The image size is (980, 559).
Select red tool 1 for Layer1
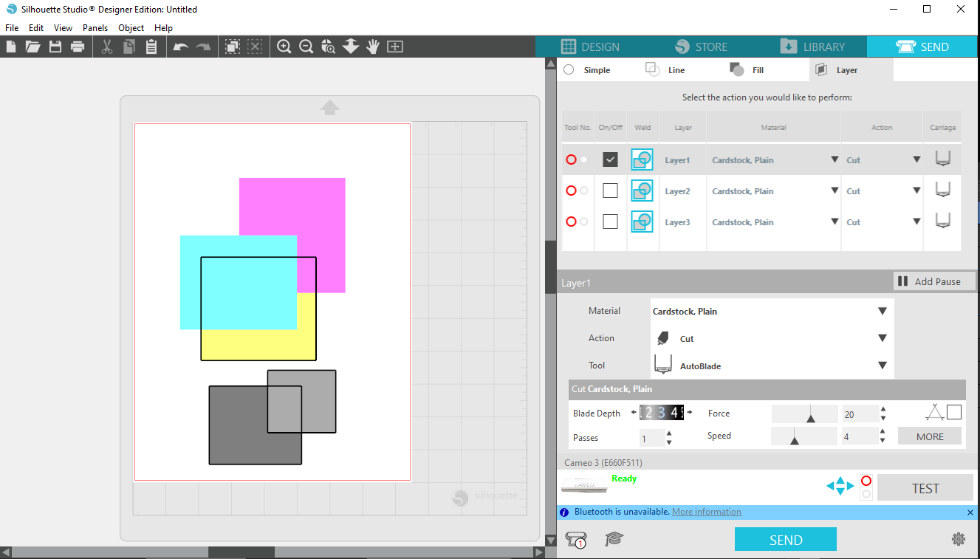[x=571, y=160]
